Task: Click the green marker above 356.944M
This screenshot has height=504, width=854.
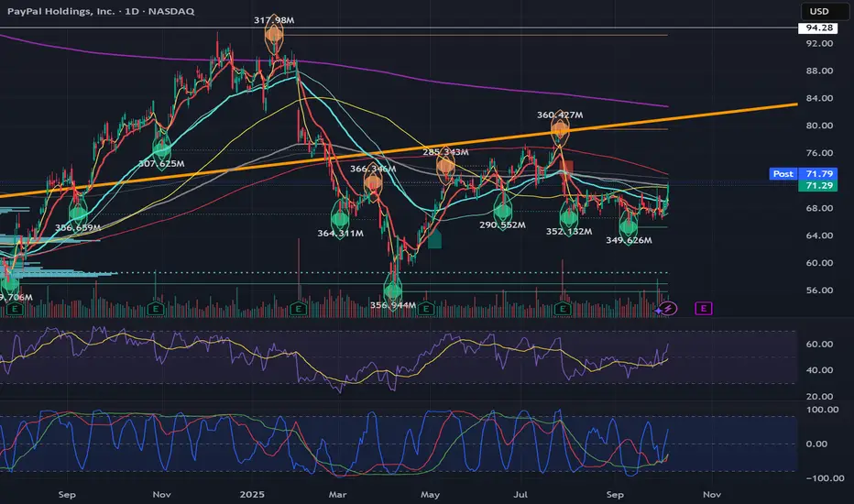Action: 393,290
